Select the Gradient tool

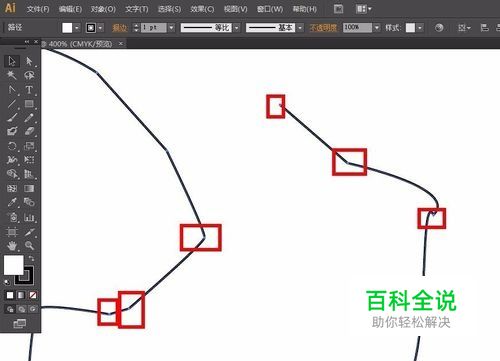(x=29, y=188)
